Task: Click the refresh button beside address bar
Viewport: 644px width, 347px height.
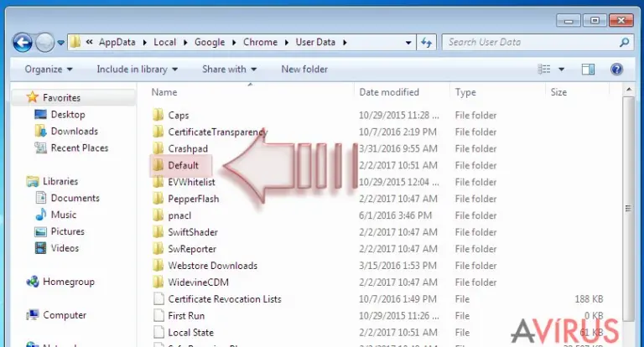Action: click(x=426, y=42)
